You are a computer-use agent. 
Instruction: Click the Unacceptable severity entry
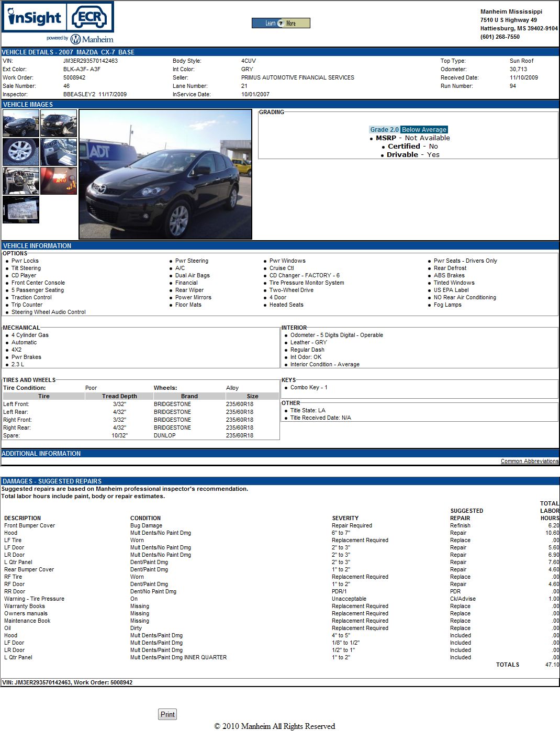point(349,599)
